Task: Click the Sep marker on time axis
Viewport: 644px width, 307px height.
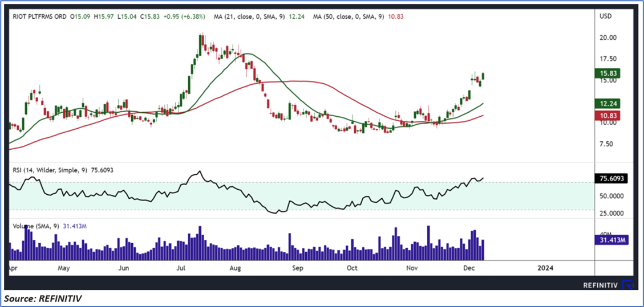Action: [296, 267]
